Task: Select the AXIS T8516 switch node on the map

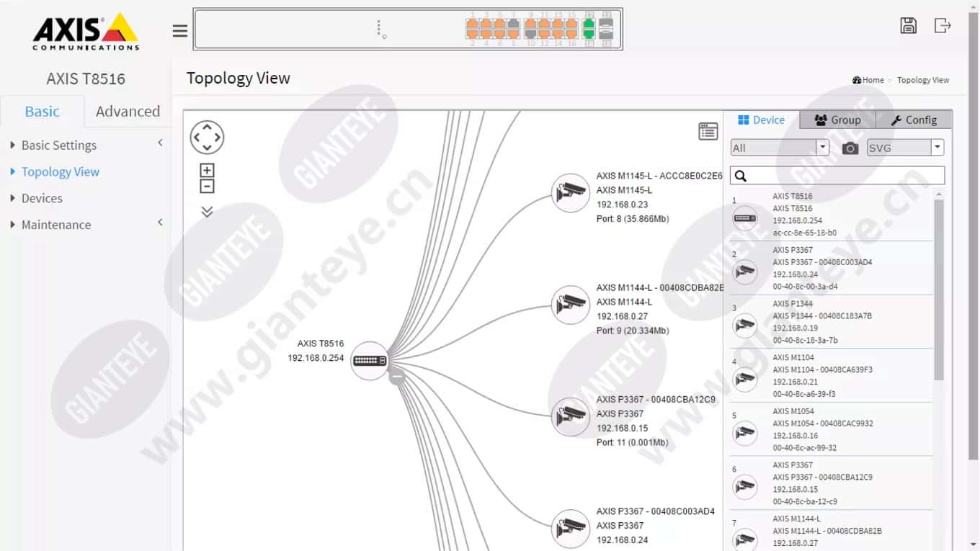Action: click(x=370, y=360)
